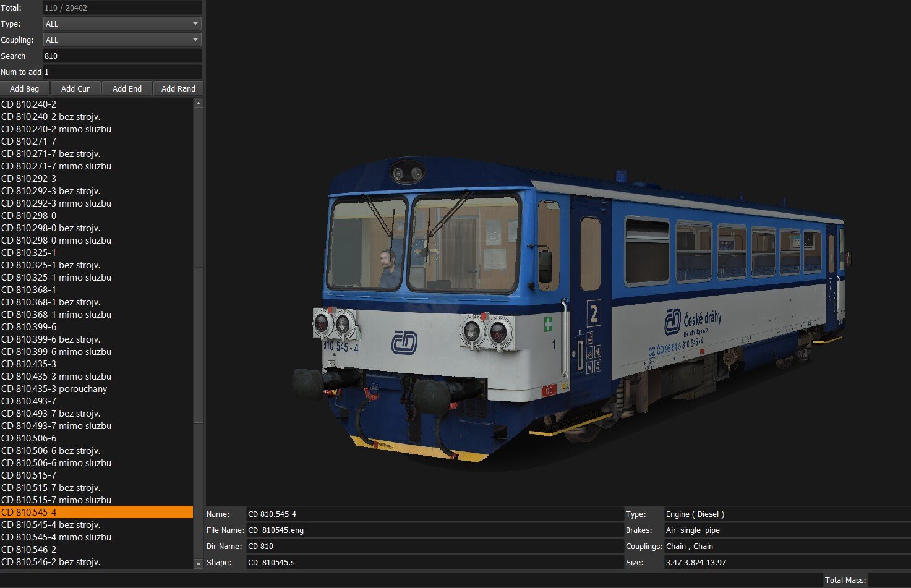Screen dimensions: 911x588
Task: Select CD 810.435-3 in the list
Action: click(96, 364)
